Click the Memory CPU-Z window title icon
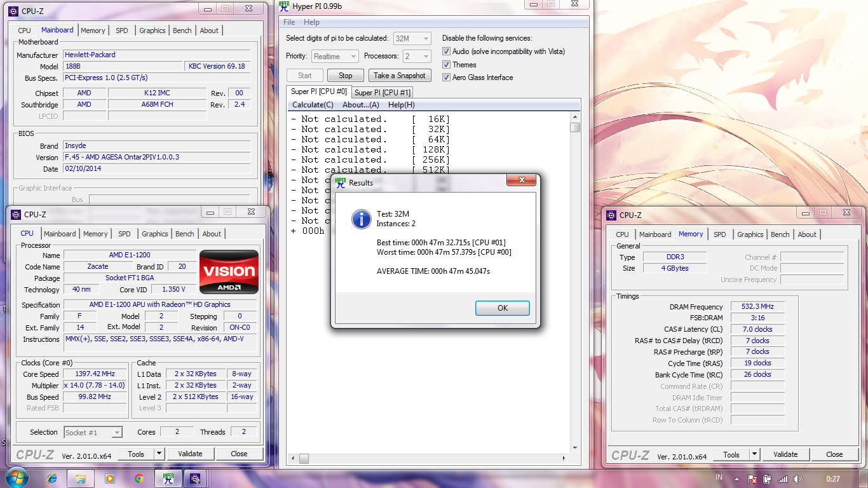Screen dimensions: 868x488 [x=611, y=215]
